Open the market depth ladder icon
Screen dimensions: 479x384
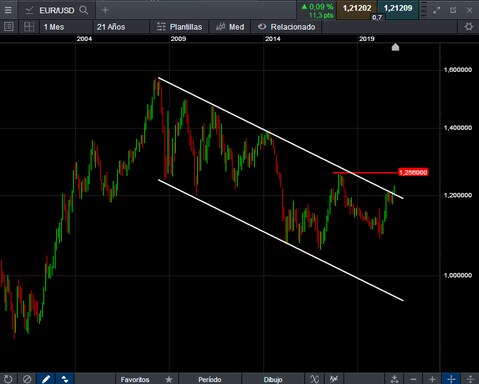(424, 10)
